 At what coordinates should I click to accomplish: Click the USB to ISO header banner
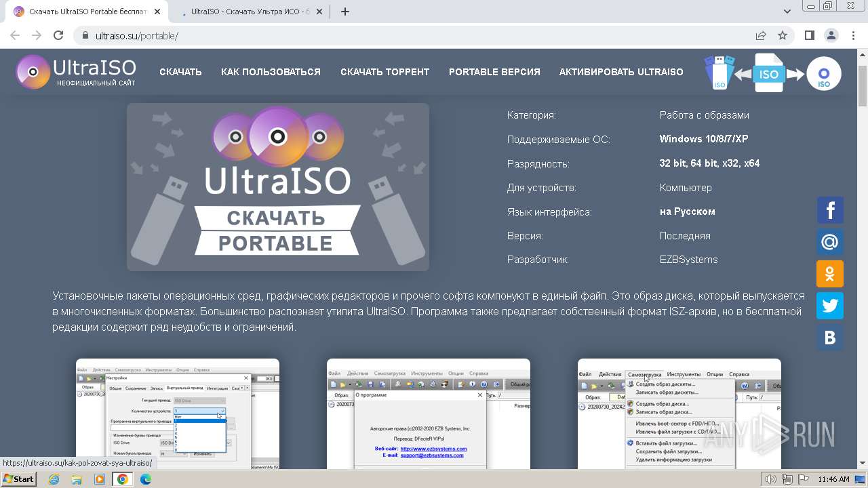[x=772, y=73]
